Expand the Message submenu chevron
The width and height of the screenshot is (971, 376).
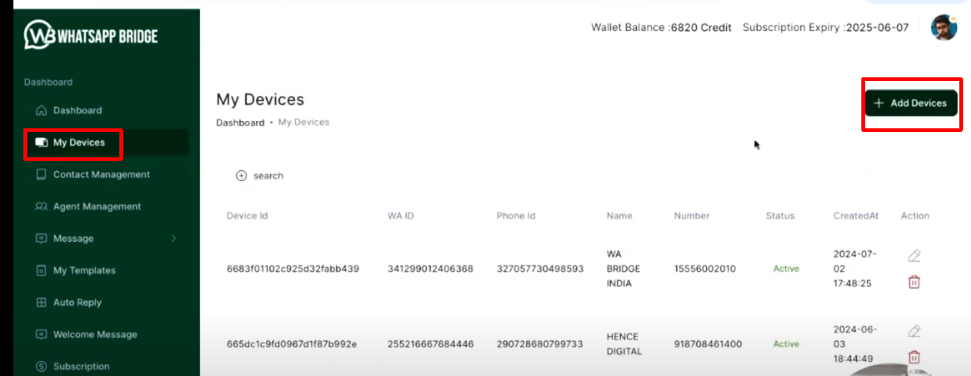tap(173, 238)
